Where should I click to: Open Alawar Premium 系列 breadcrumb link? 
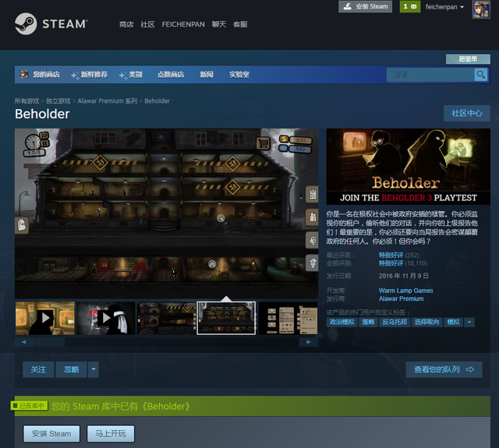click(x=108, y=101)
